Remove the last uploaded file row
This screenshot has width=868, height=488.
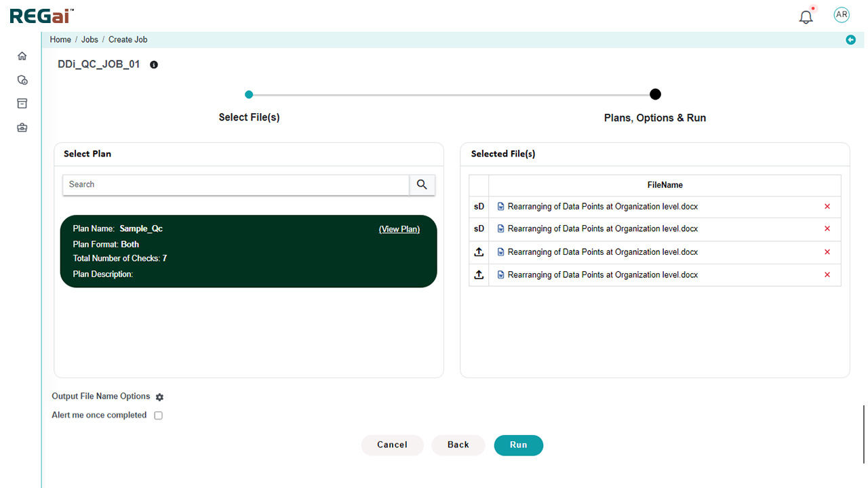[x=827, y=275]
